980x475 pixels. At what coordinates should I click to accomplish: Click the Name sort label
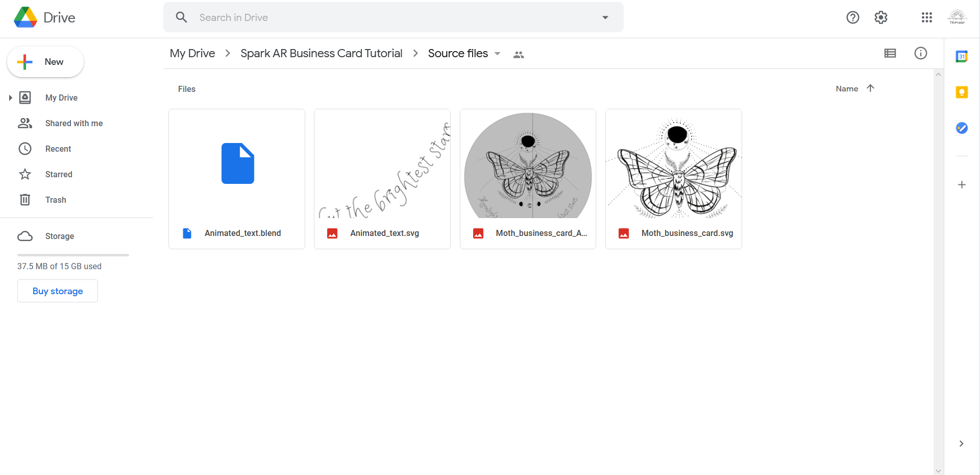point(847,88)
